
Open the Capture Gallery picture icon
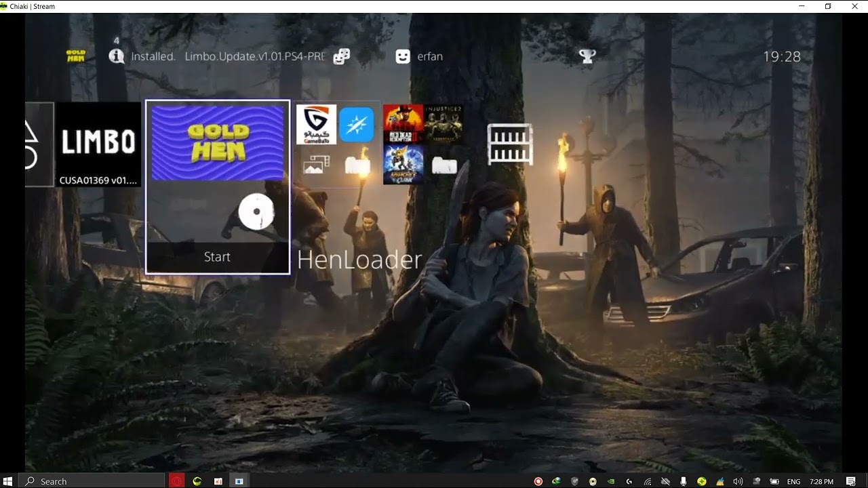pos(316,165)
